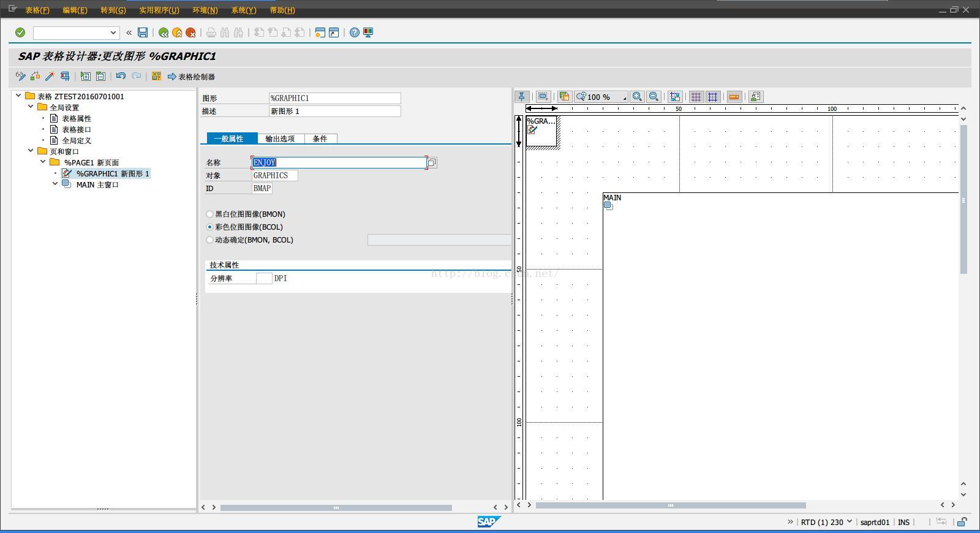
Task: Open the system dropdown next to RTD (1) 230
Action: [849, 522]
